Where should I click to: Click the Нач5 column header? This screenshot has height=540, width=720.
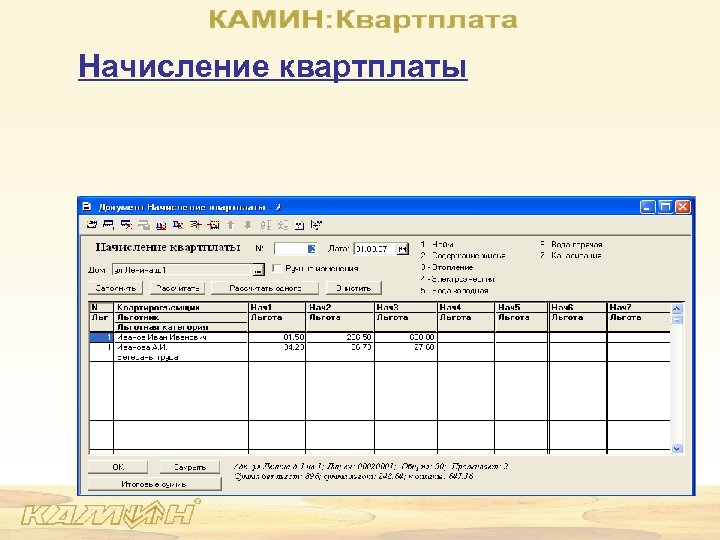point(521,307)
